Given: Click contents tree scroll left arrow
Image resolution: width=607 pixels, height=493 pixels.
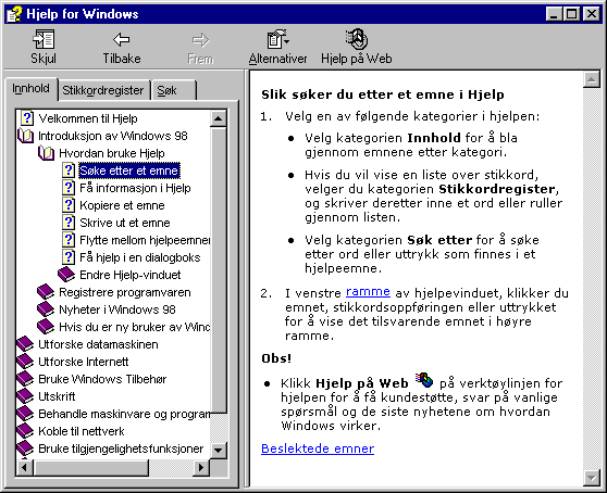Looking at the screenshot, I should tap(24, 467).
